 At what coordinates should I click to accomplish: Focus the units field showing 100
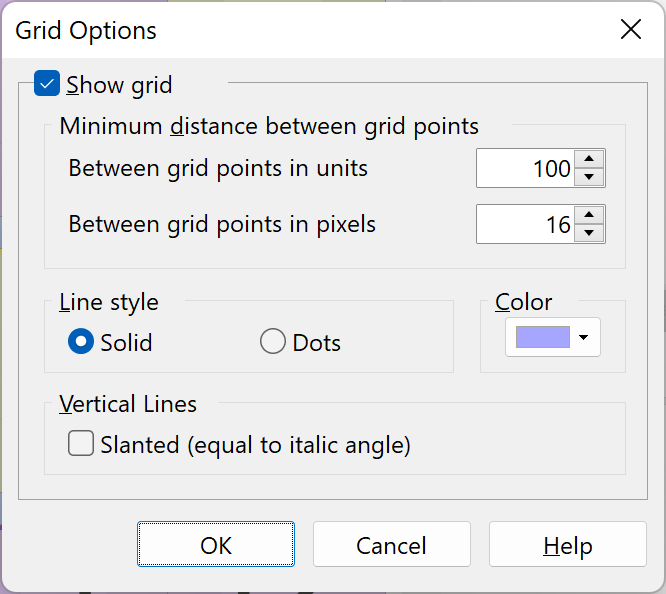click(525, 168)
